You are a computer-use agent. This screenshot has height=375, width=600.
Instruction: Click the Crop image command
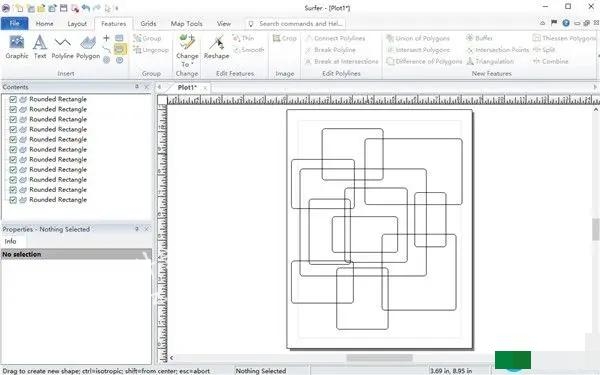click(284, 38)
